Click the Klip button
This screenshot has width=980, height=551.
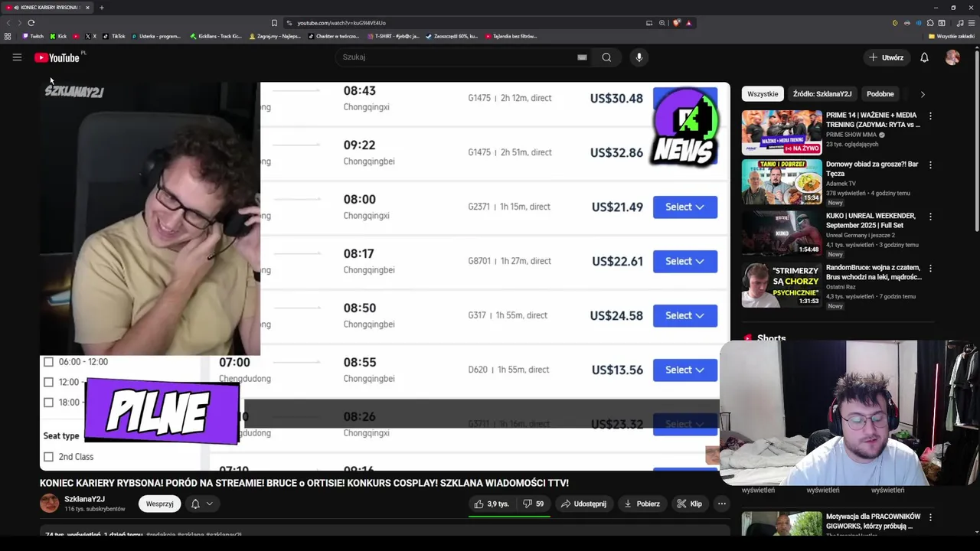(x=689, y=504)
